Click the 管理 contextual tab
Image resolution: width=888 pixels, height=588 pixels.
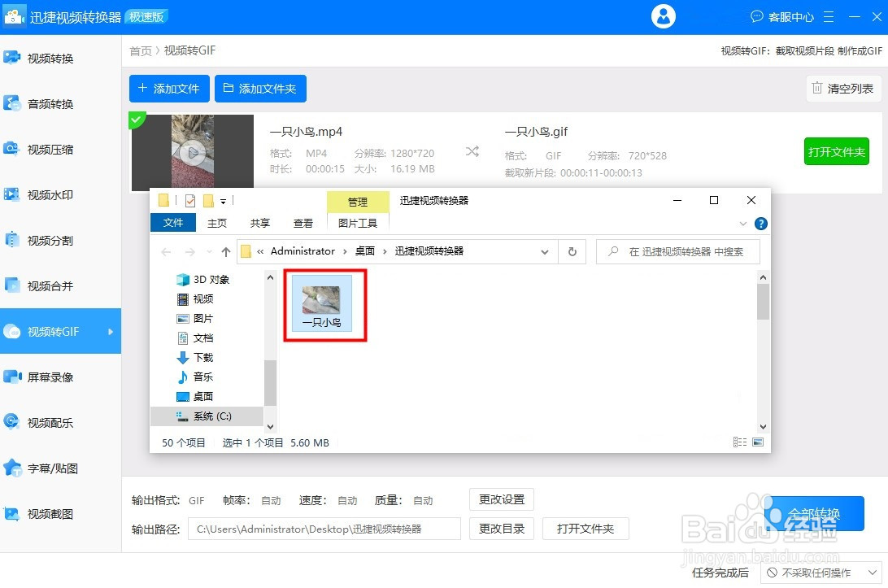[357, 202]
